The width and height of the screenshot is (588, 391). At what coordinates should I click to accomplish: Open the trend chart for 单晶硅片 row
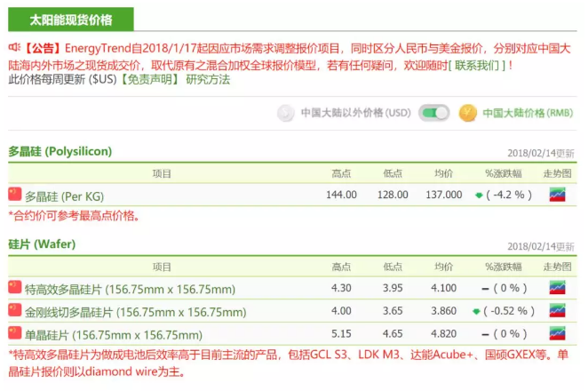558,334
